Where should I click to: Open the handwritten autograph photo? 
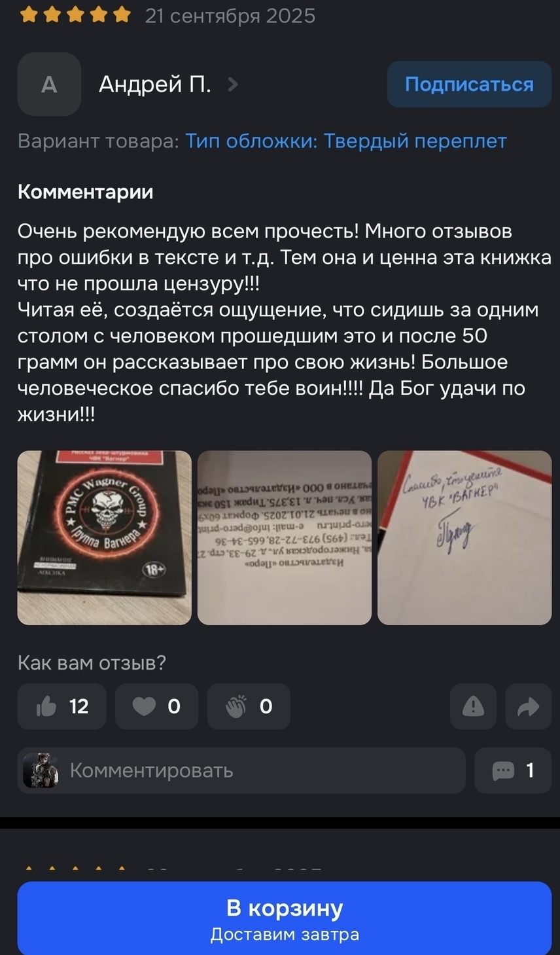[x=464, y=537]
